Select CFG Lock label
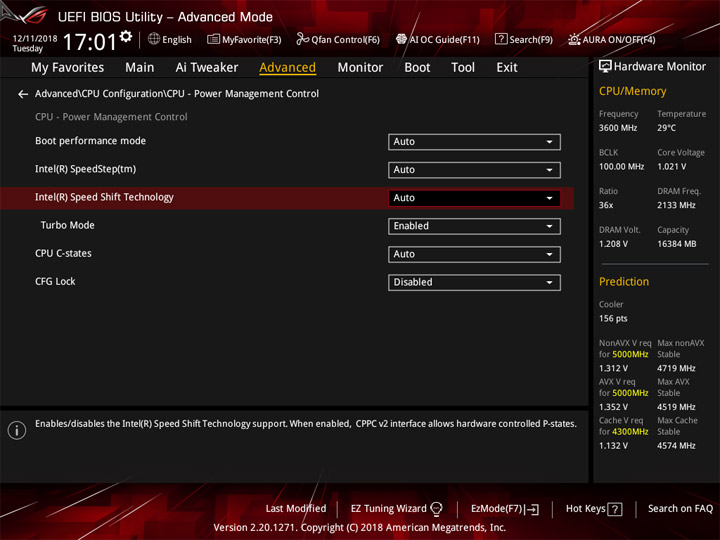Image resolution: width=720 pixels, height=540 pixels. (x=55, y=281)
